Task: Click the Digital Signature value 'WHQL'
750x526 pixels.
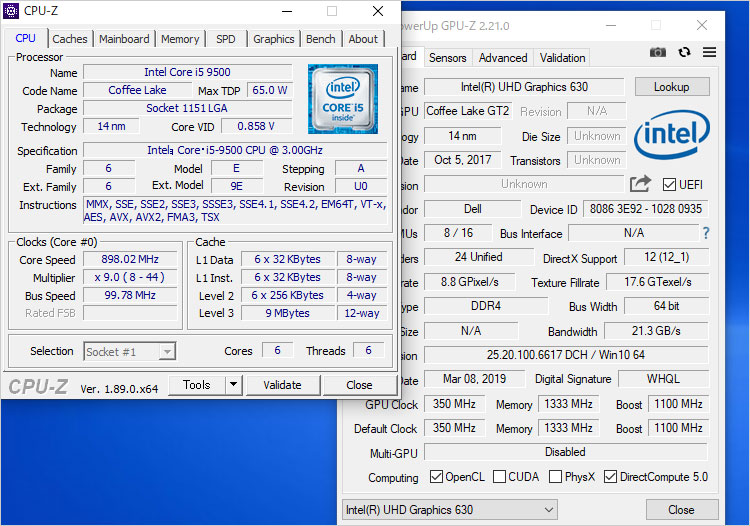Action: [x=663, y=379]
